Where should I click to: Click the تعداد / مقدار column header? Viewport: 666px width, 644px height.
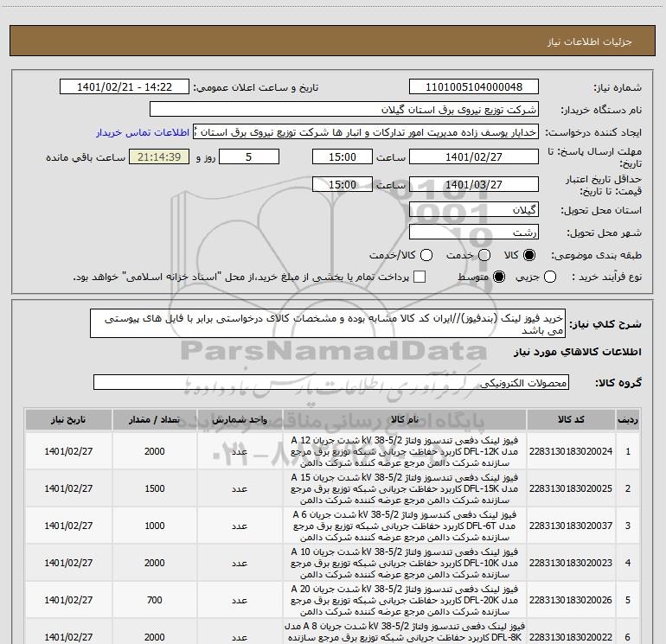[x=155, y=420]
